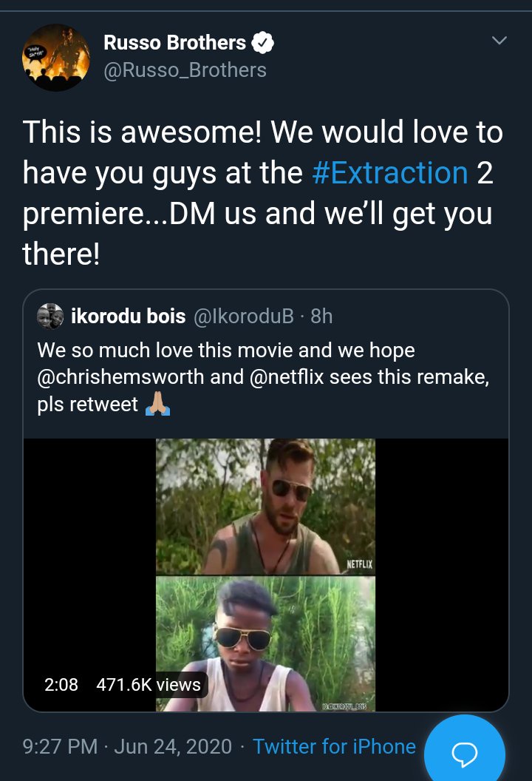Expand the tweet options chevron menu
The height and width of the screenshot is (781, 532).
pos(499,40)
